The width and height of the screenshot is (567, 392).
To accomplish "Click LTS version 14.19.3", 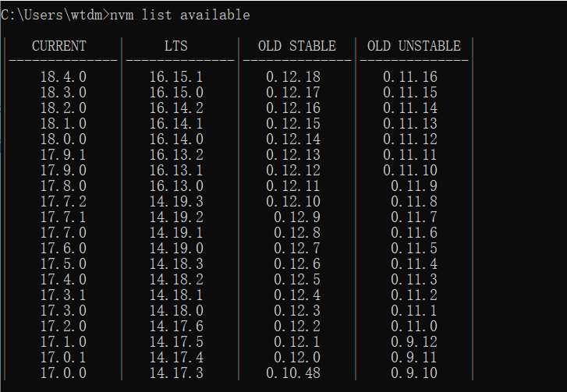I will click(176, 201).
